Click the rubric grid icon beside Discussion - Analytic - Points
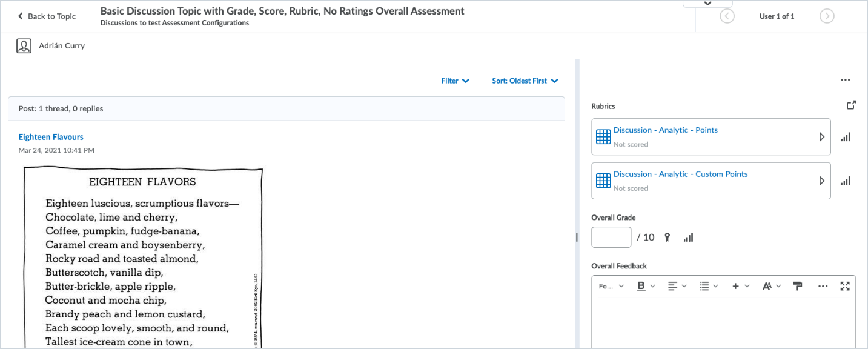The height and width of the screenshot is (349, 868). pyautogui.click(x=603, y=136)
